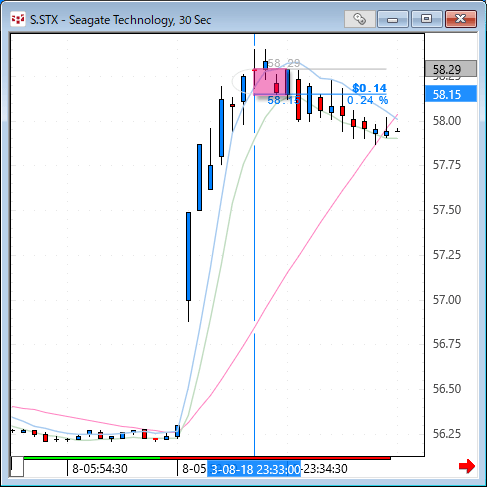Minimize the Seagate Technology chart window
Screen dimensions: 487x487
click(393, 19)
